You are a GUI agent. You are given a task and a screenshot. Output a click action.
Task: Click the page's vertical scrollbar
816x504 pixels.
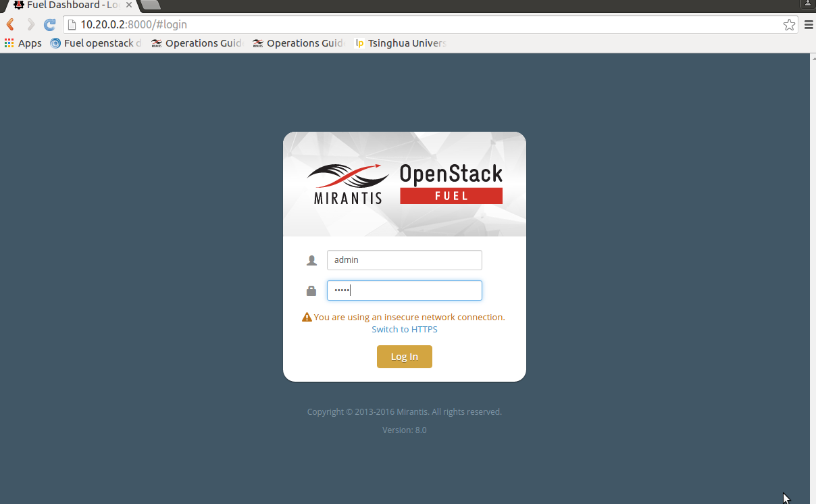click(x=813, y=278)
